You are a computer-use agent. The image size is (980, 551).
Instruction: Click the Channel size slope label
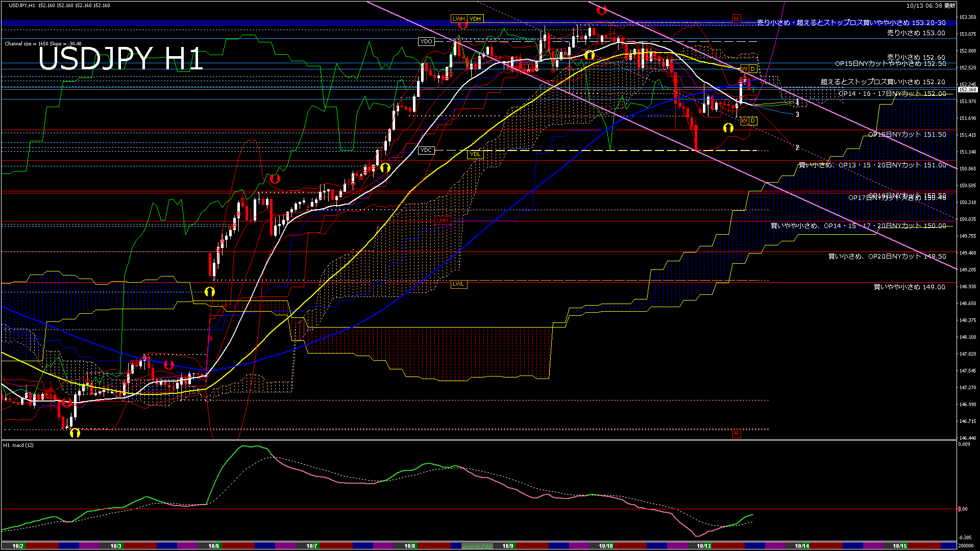coord(43,44)
